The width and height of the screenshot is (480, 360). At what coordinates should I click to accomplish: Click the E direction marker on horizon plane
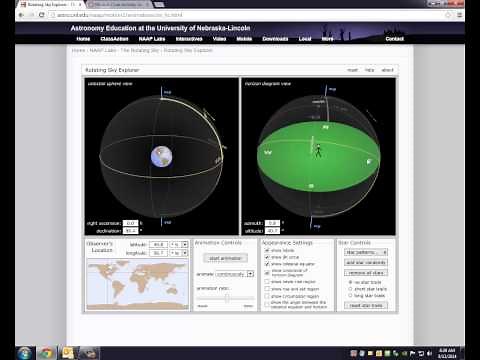pyautogui.click(x=369, y=162)
